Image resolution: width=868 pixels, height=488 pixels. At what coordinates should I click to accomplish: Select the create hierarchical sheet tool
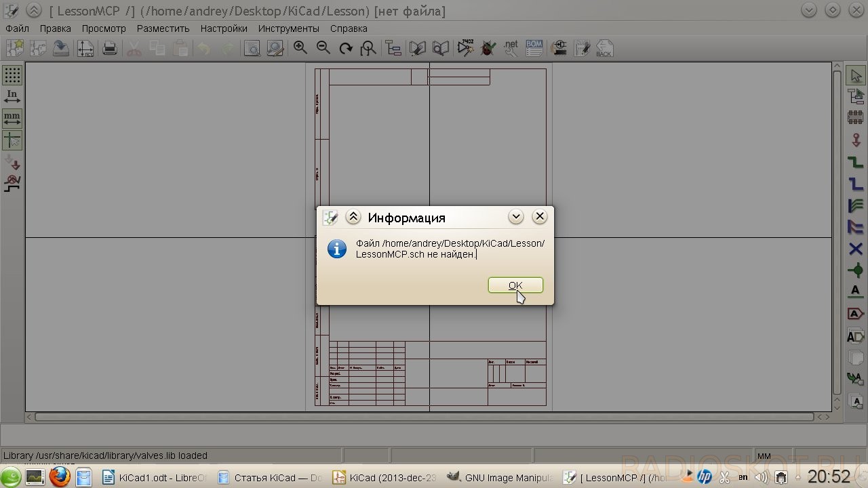[855, 357]
